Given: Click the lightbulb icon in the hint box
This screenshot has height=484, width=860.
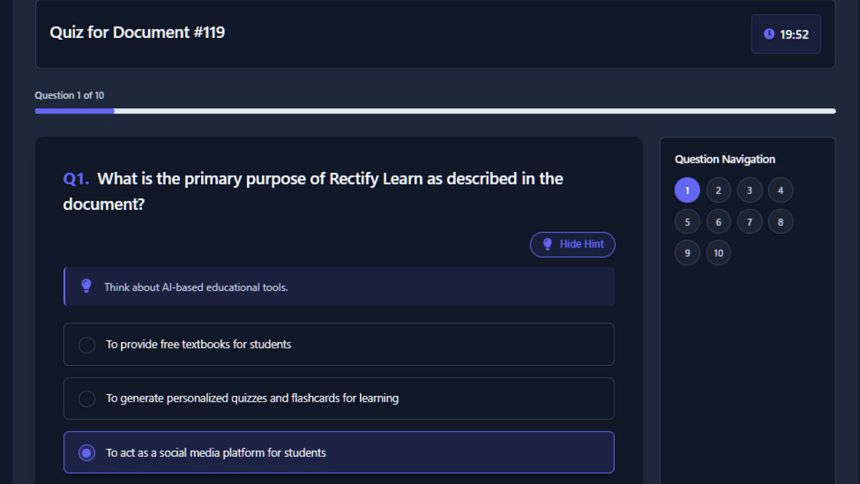Looking at the screenshot, I should 86,286.
